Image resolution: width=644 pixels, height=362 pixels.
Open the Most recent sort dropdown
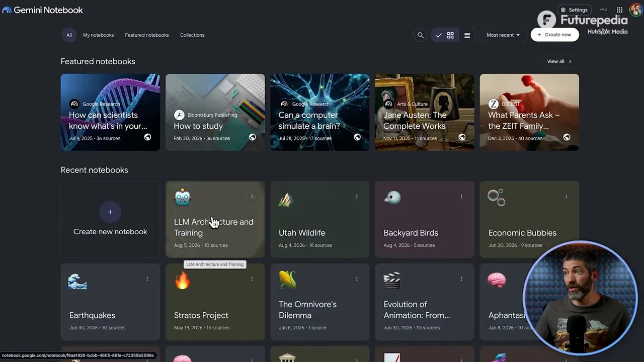tap(503, 35)
